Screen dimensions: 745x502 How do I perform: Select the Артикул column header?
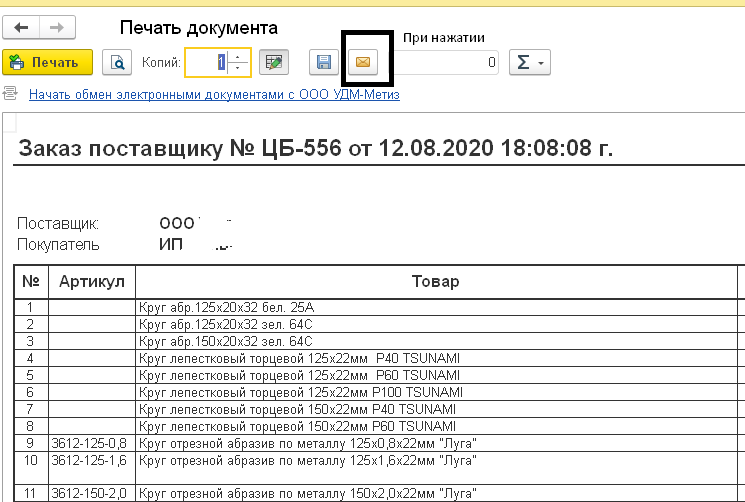(91, 282)
